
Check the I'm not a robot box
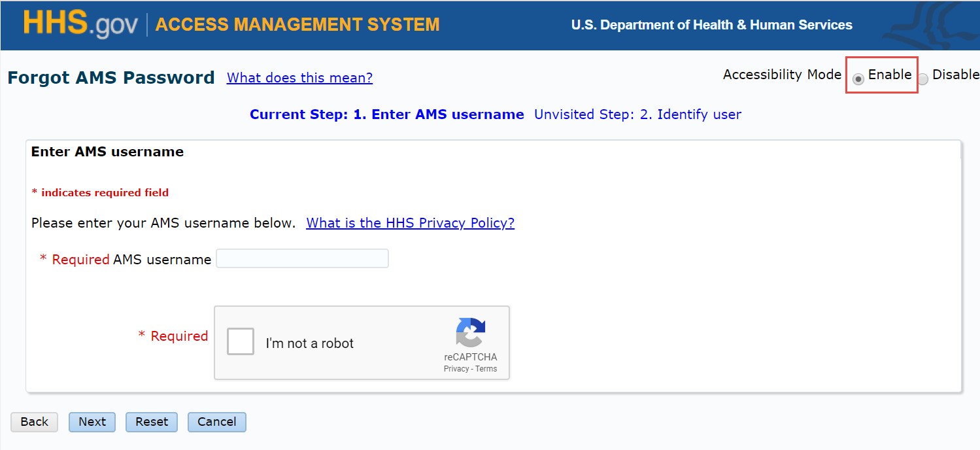tap(240, 341)
